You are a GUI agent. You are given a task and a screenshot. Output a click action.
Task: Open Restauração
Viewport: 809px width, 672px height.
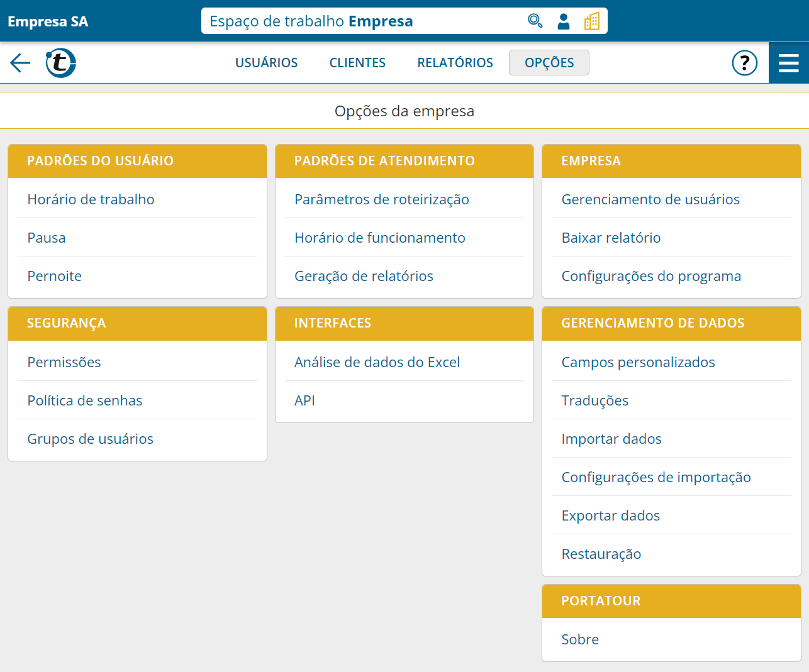click(x=671, y=554)
